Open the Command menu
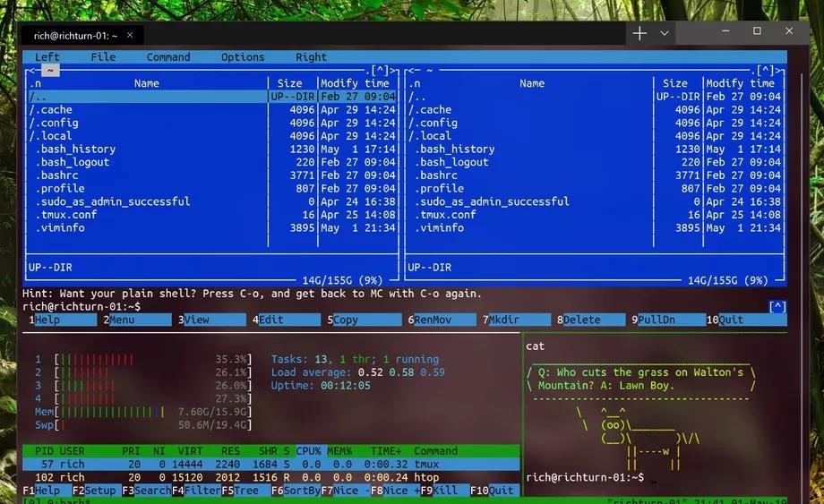The image size is (824, 504). point(168,56)
